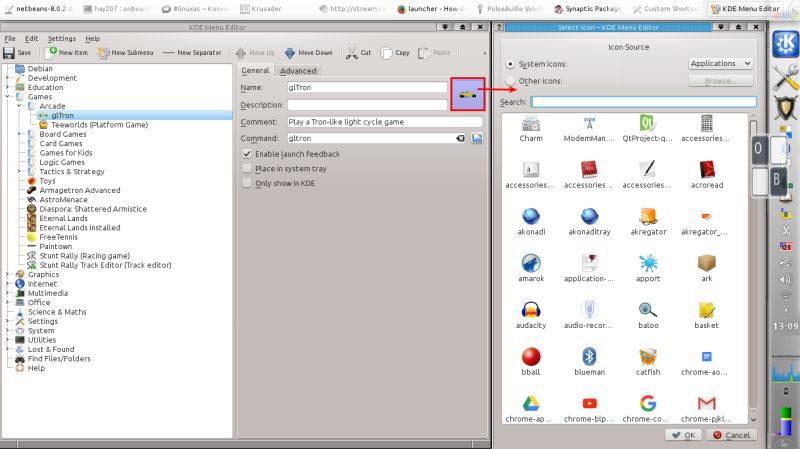Click the Name field glTron
This screenshot has width=800, height=449.
367,88
